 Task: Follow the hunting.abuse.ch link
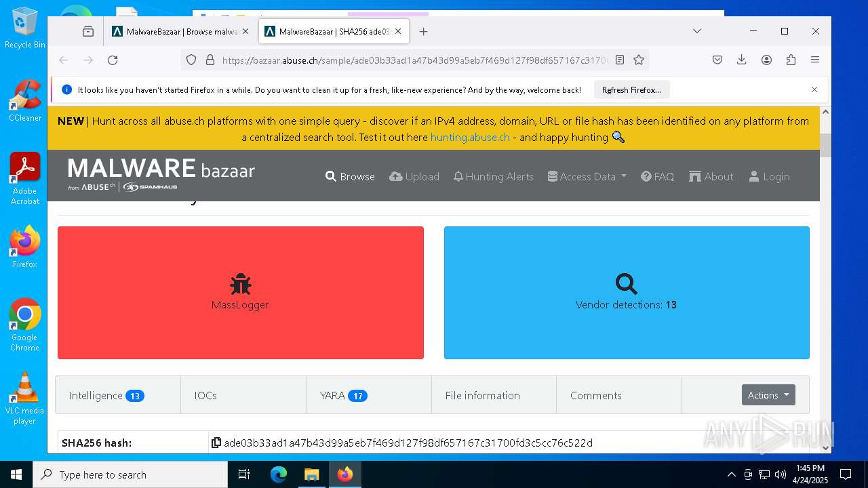(470, 137)
